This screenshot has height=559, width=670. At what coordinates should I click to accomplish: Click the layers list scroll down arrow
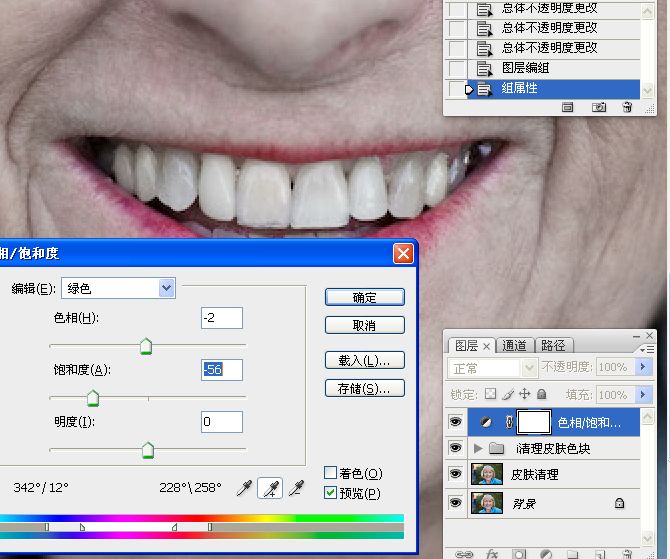point(647,538)
